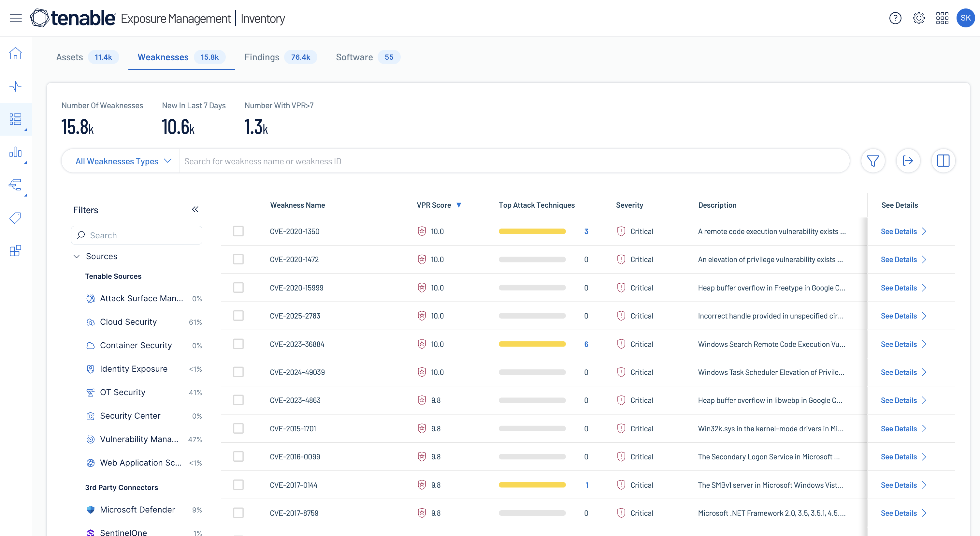
Task: Click the tag icon in sidebar
Action: (x=16, y=218)
